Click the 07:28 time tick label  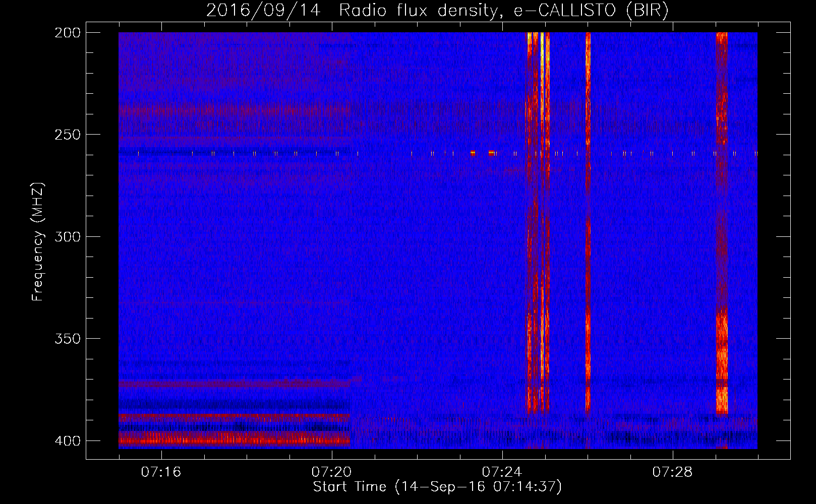click(x=672, y=472)
